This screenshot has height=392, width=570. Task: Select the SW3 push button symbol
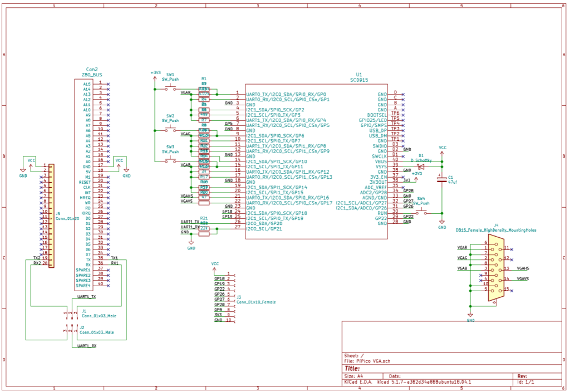pos(170,160)
